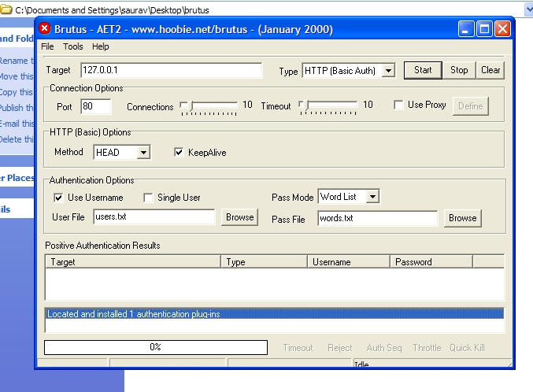Click the Username column header
The image size is (533, 392).
349,262
